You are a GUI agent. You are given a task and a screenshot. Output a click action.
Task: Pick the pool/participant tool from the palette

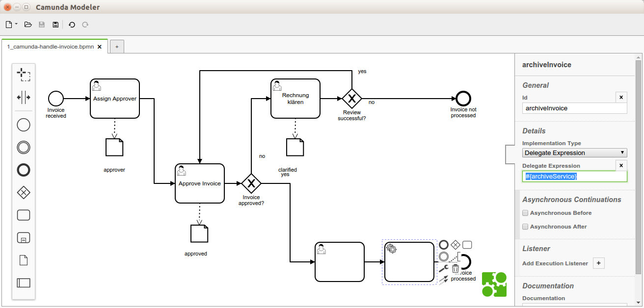tap(24, 282)
